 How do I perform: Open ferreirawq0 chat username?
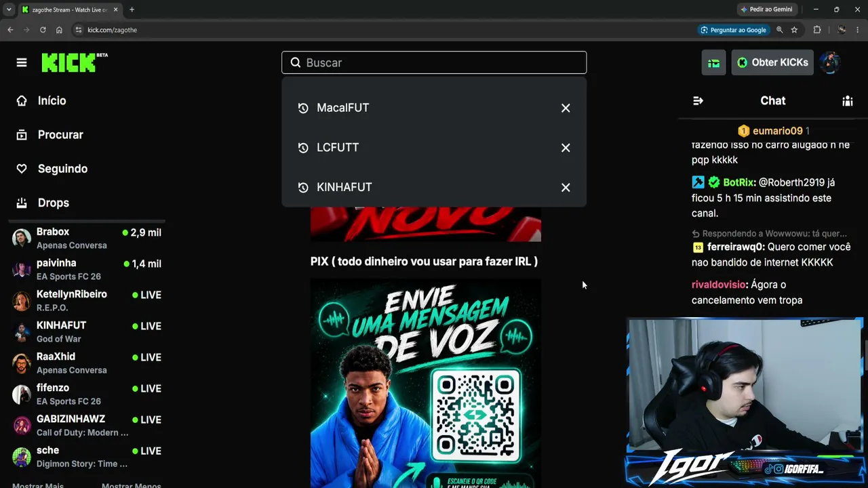coord(736,247)
